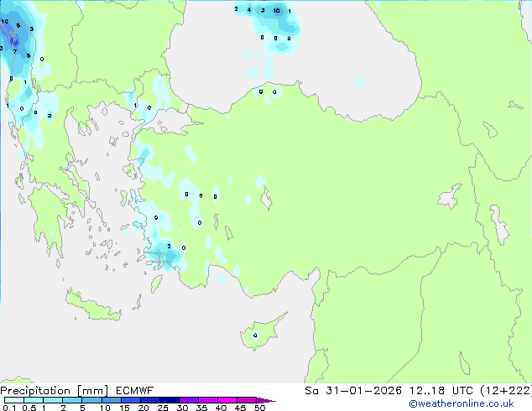Click the 30–35 mm purple legend swatch
The image size is (532, 411).
(x=188, y=400)
